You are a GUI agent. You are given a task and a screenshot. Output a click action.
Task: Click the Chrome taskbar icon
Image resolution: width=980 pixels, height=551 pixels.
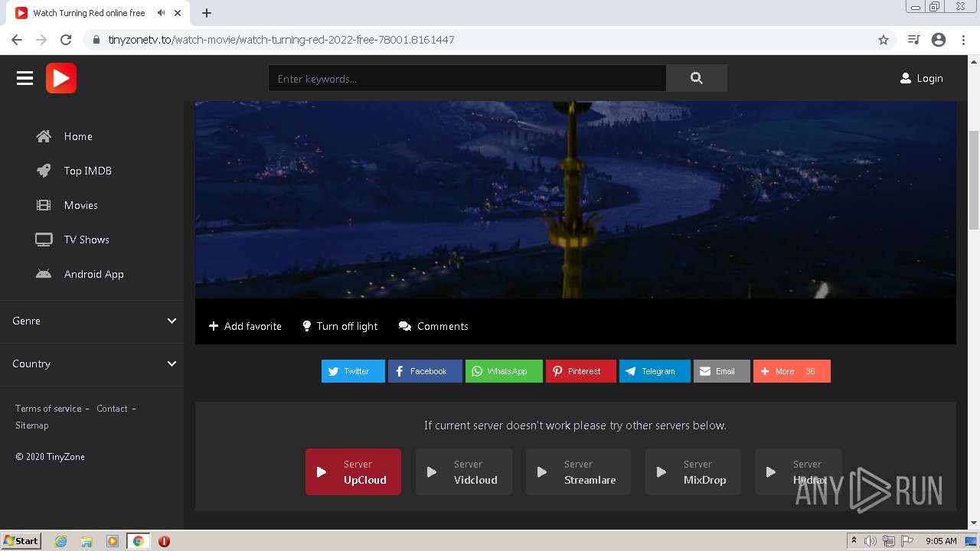(138, 541)
